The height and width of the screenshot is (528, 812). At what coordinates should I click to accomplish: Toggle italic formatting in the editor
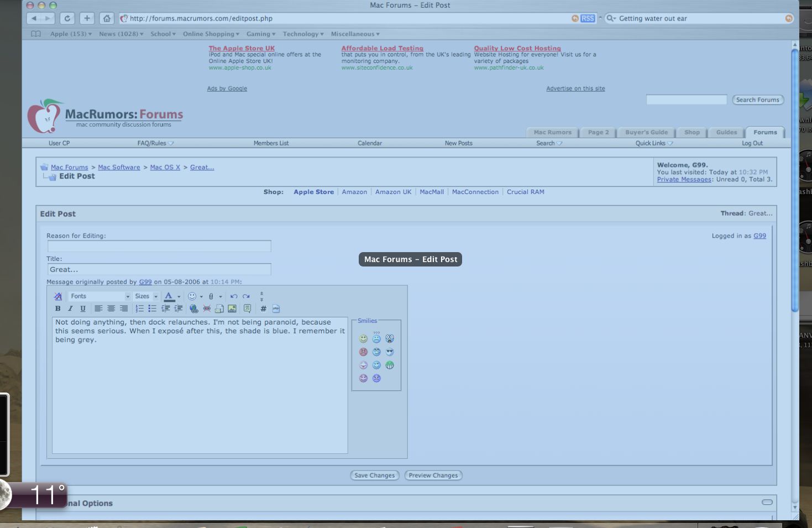point(70,309)
